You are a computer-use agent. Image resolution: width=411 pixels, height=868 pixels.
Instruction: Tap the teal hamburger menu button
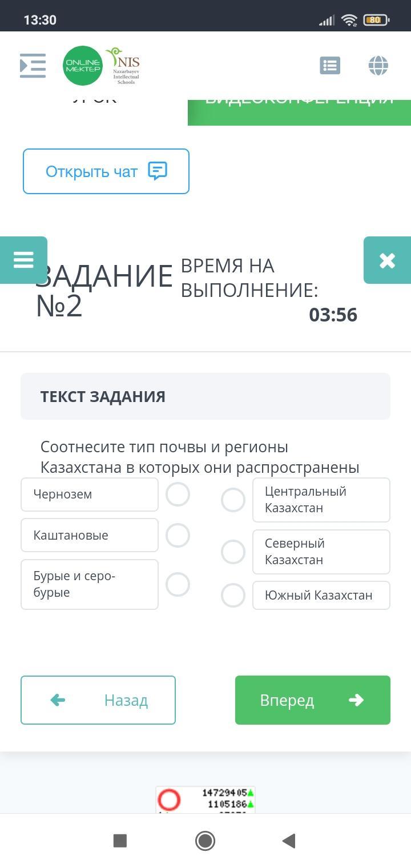[23, 260]
